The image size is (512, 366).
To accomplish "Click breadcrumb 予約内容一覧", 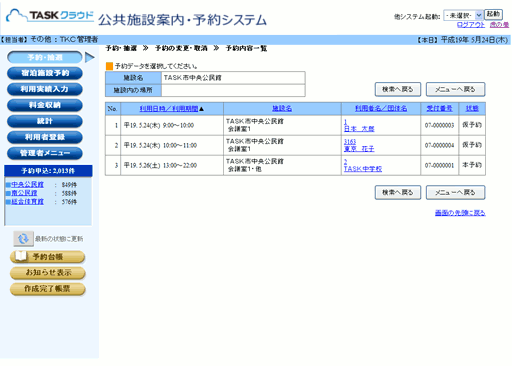I will pyautogui.click(x=246, y=49).
